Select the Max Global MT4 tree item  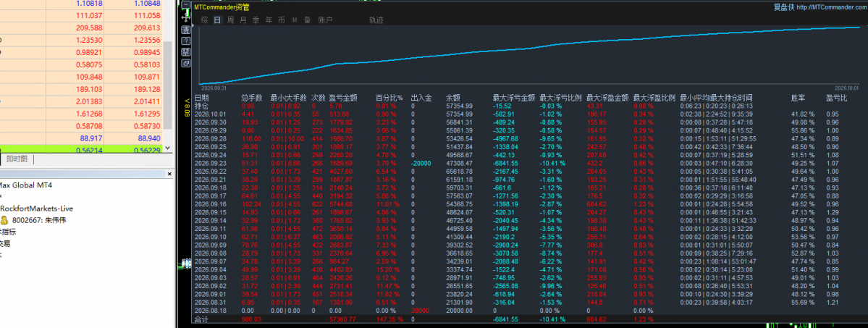point(25,185)
